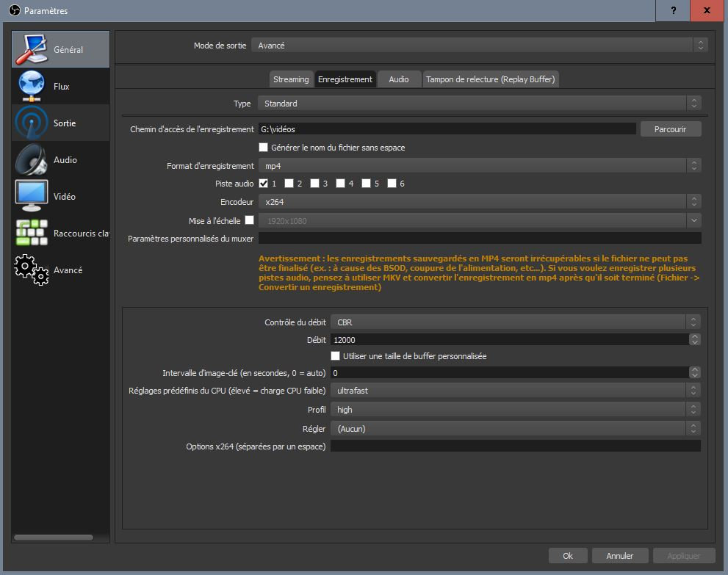Viewport: 728px width, 575px height.
Task: Expand the Contrôle du débit CBR dropdown
Action: 515,322
